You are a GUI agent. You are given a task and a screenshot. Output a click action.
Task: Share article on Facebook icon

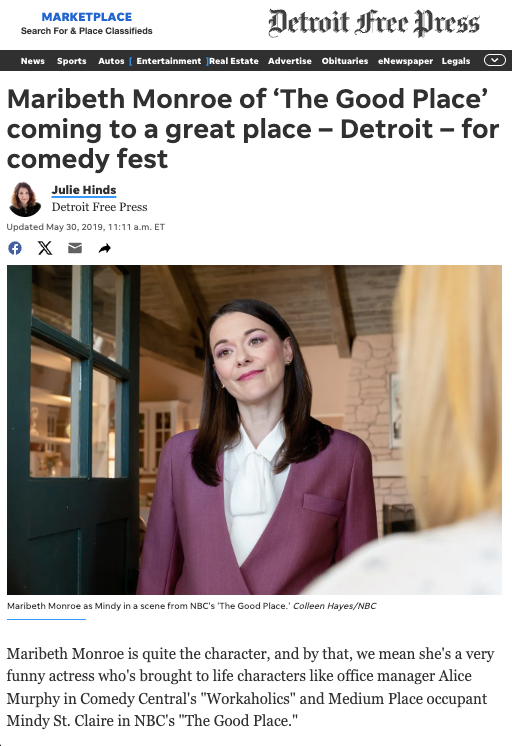[x=15, y=248]
